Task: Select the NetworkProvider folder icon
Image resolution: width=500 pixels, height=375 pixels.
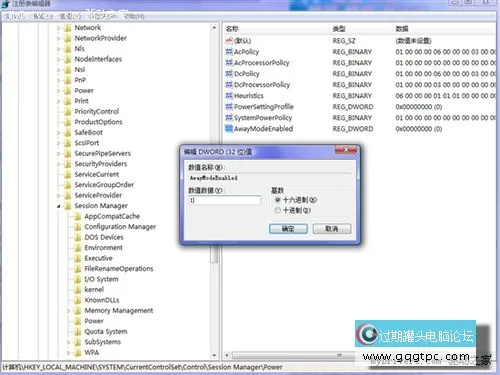Action: coord(67,38)
